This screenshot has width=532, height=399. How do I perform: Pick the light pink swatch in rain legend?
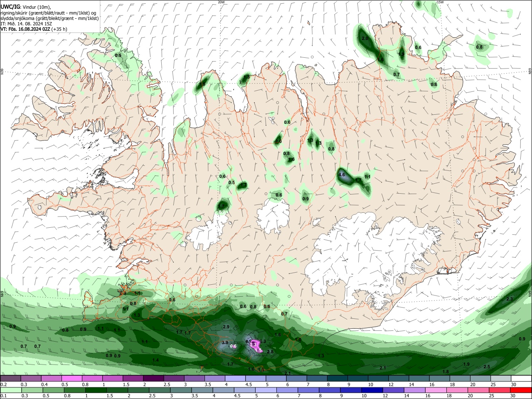tap(436, 390)
